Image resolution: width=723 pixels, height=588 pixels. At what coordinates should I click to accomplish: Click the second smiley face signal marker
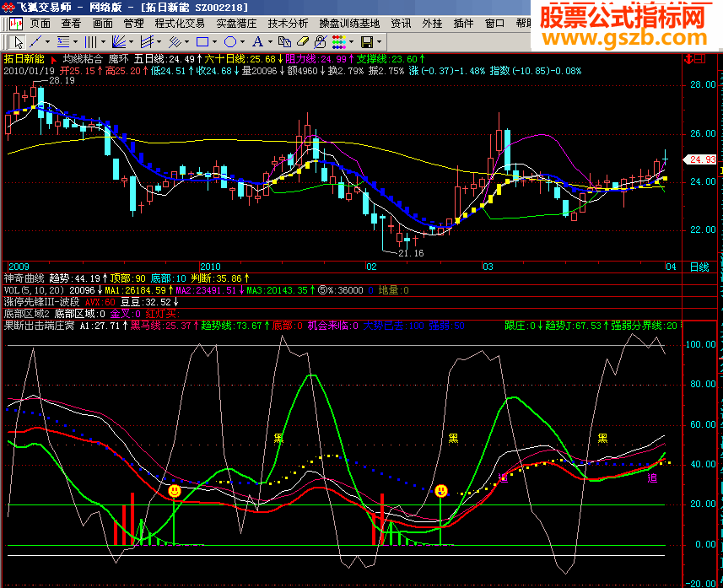(441, 491)
